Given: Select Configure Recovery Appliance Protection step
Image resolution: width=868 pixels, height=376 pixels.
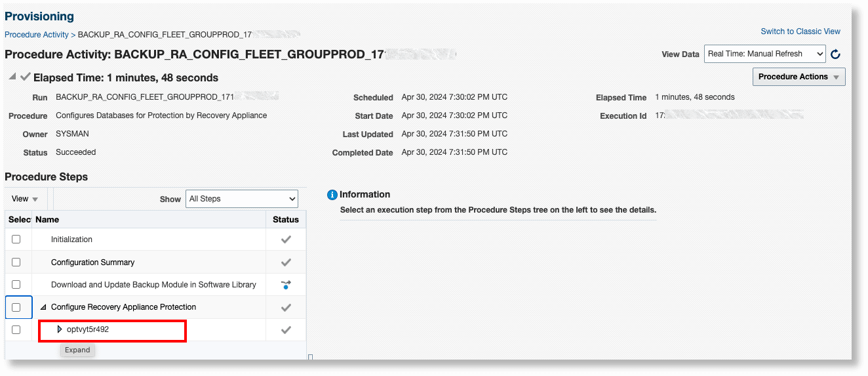Looking at the screenshot, I should [123, 307].
